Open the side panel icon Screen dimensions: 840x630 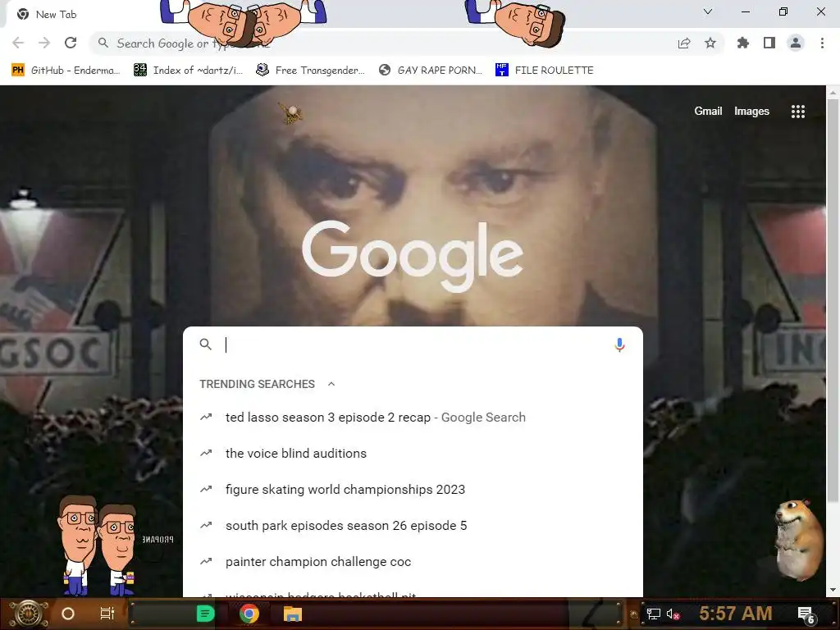pyautogui.click(x=769, y=43)
